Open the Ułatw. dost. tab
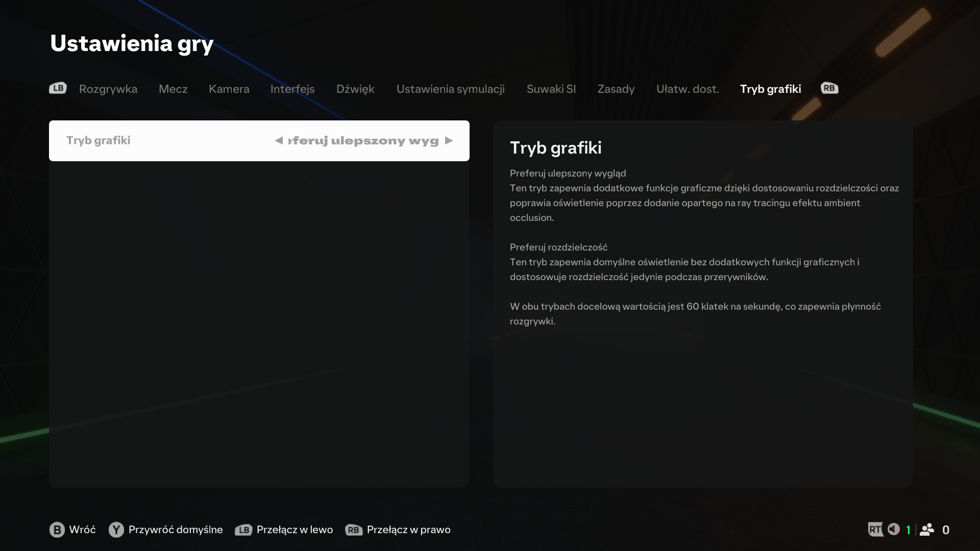 pos(688,89)
